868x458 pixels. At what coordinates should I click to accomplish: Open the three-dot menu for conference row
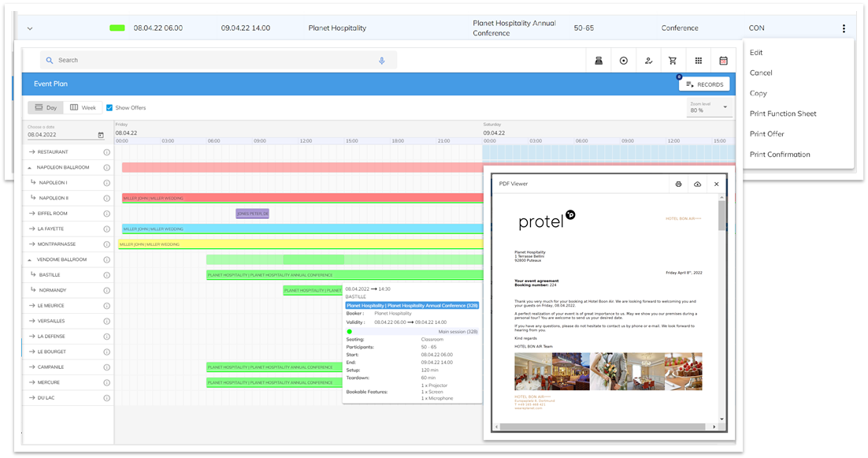pyautogui.click(x=844, y=28)
